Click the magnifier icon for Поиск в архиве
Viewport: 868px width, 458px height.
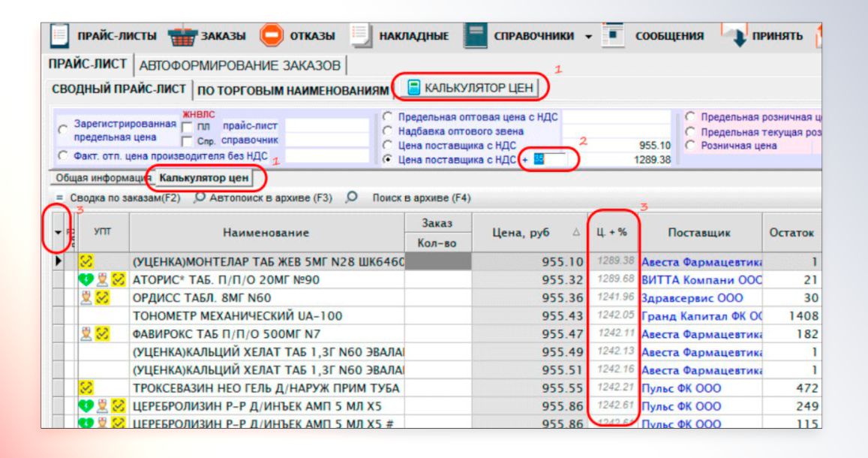tap(351, 198)
